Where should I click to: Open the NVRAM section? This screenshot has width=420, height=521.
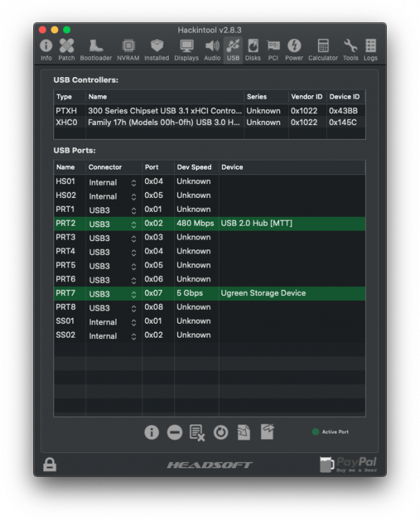[x=128, y=50]
